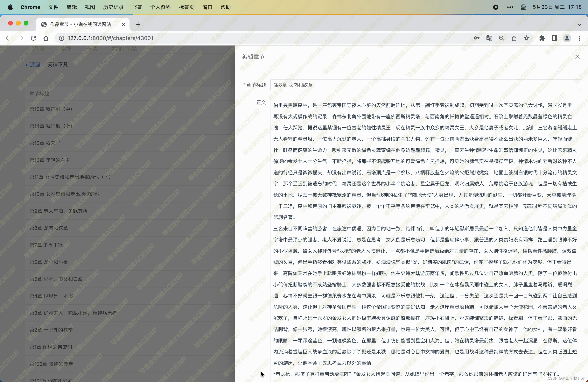This screenshot has width=588, height=382.
Task: Open the 书签 menu in menu bar
Action: pos(137,7)
